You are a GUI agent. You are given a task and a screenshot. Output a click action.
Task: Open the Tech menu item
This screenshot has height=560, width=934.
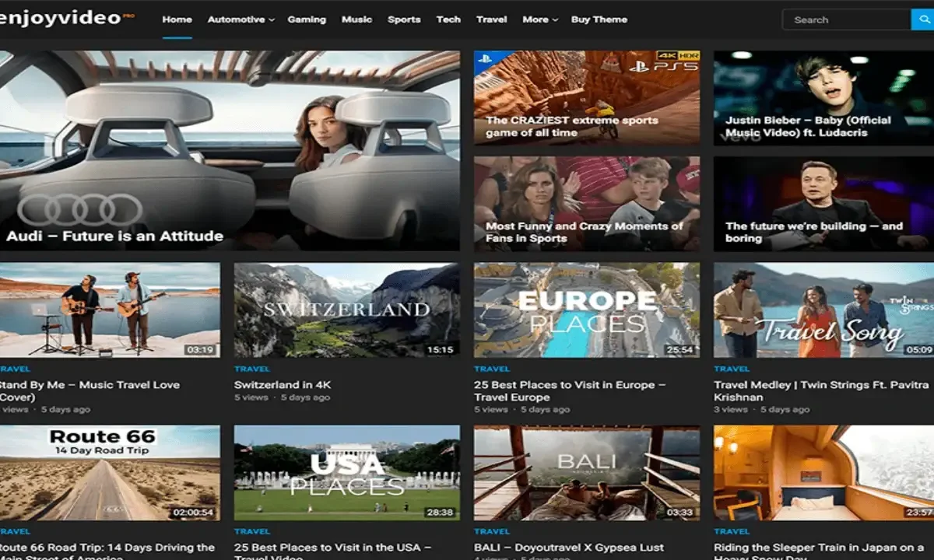point(448,19)
